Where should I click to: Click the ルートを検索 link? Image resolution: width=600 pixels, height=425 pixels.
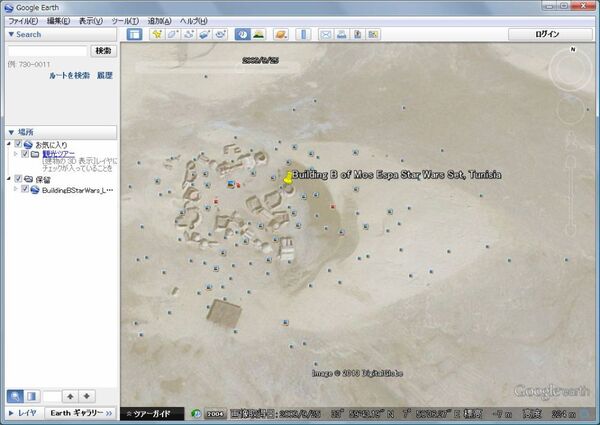[x=69, y=76]
